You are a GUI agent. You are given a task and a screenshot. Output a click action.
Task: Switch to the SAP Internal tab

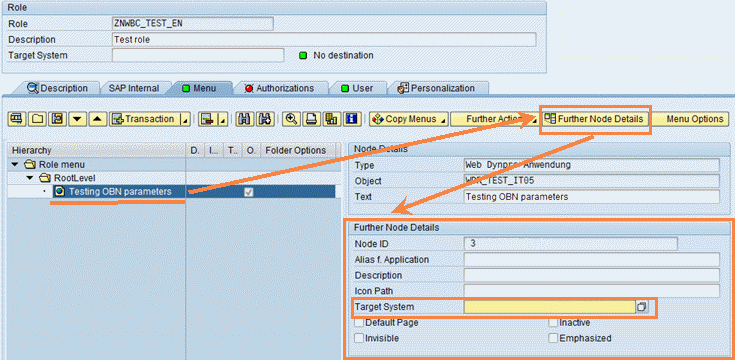point(134,88)
